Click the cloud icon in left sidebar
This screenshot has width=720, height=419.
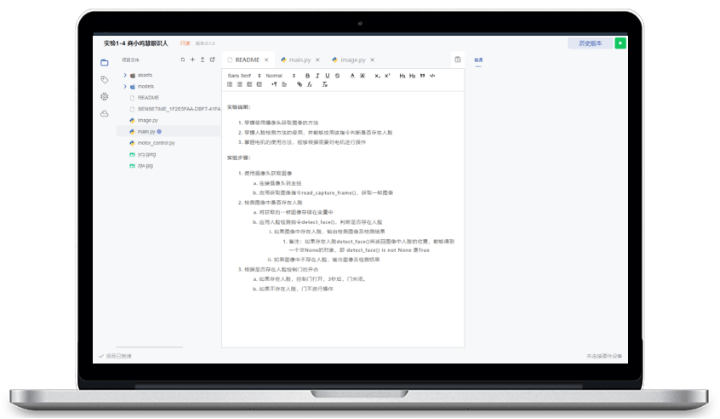tap(104, 113)
